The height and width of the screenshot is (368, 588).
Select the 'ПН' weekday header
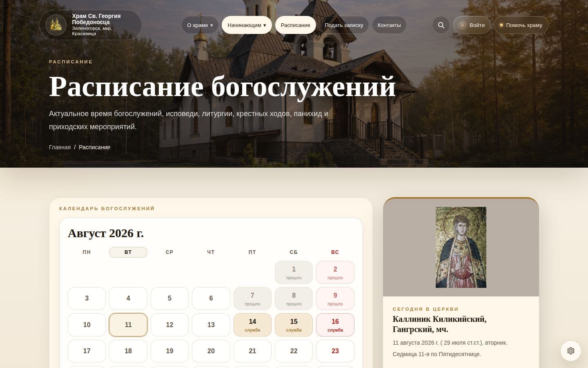[x=87, y=252]
